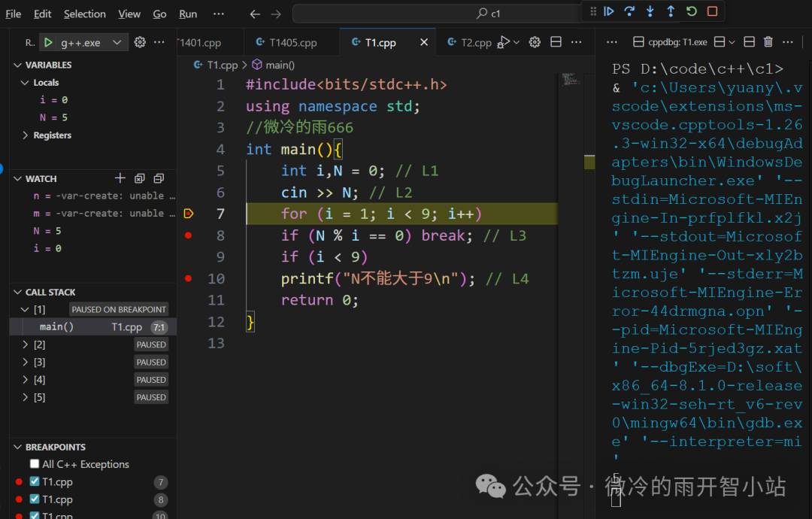Expand Registers tree node
The height and width of the screenshot is (519, 812).
[24, 135]
